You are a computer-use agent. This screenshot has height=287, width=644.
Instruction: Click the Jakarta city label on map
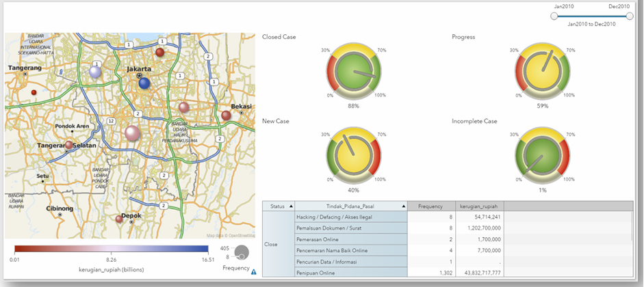tap(139, 68)
